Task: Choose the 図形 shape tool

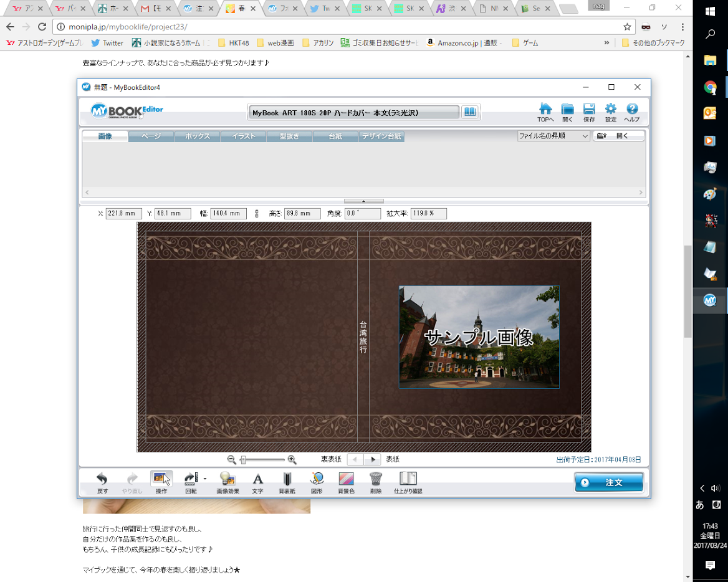Action: click(317, 479)
